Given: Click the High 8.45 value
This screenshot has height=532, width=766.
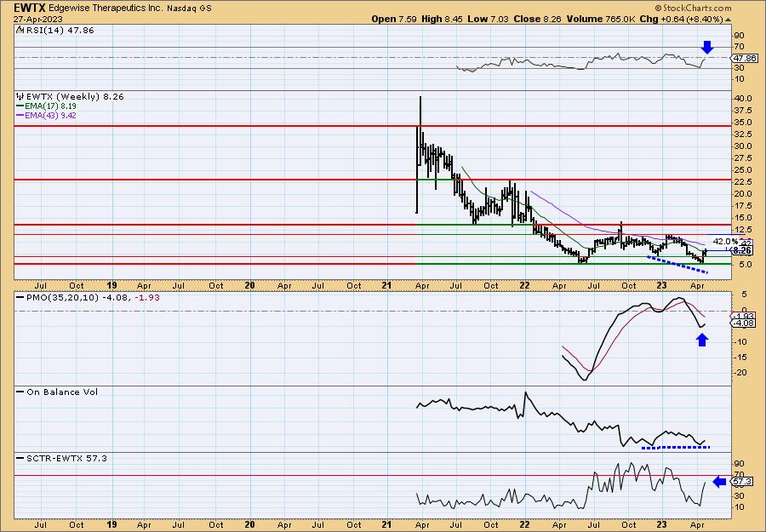Looking at the screenshot, I should [x=442, y=19].
